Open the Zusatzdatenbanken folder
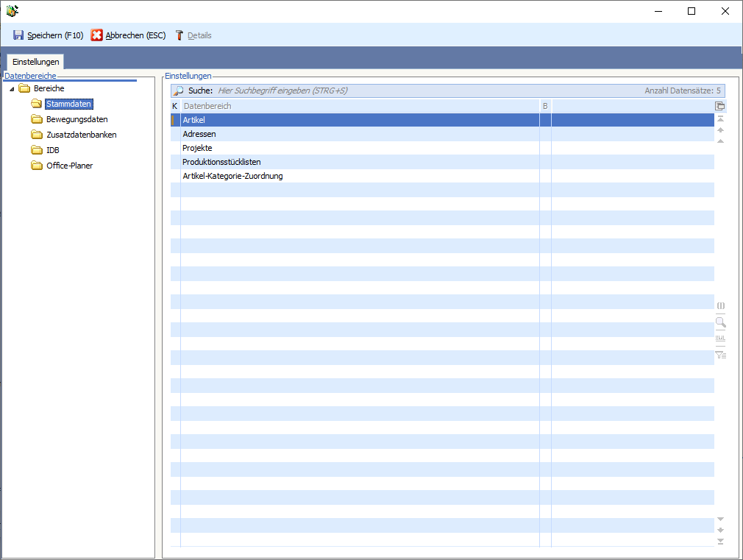The image size is (743, 560). (x=81, y=135)
